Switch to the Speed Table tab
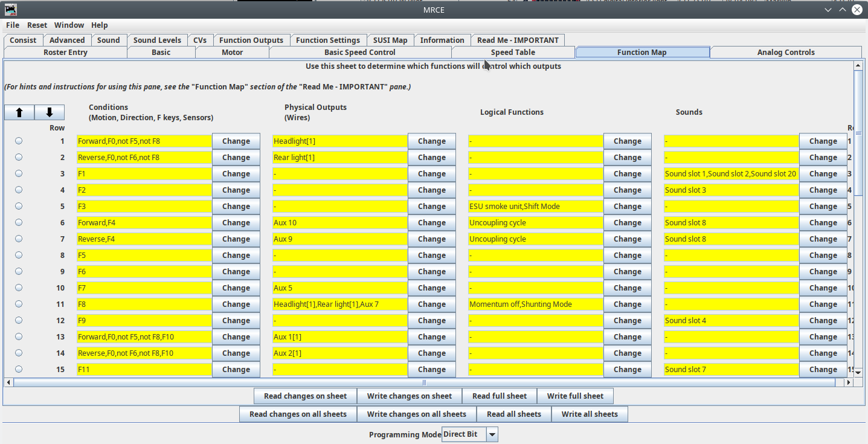The height and width of the screenshot is (444, 868). coord(513,53)
